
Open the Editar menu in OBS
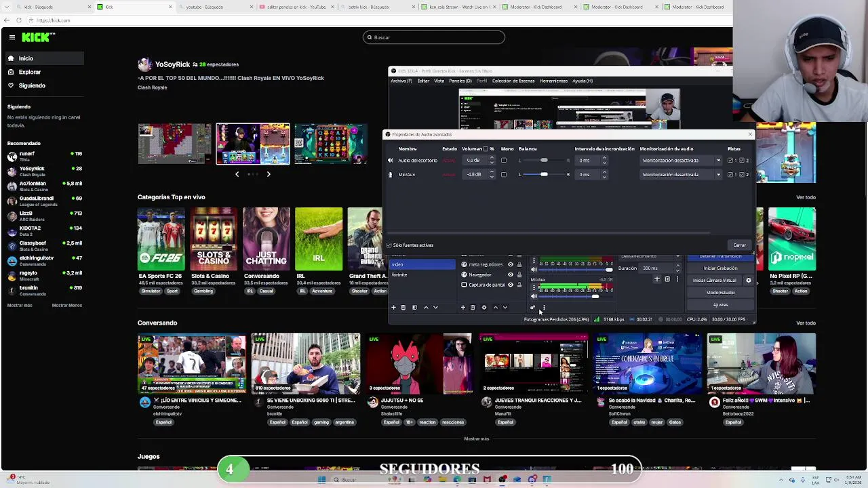pos(423,81)
